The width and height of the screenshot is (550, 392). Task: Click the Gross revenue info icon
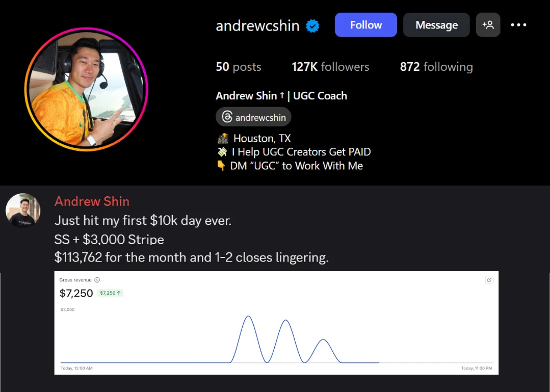tap(97, 280)
